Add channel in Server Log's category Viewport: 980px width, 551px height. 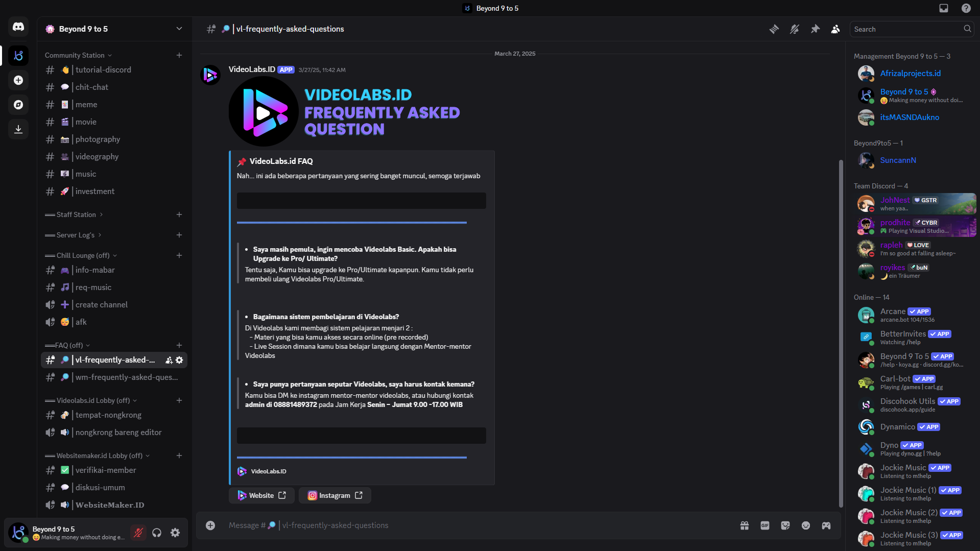coord(179,235)
